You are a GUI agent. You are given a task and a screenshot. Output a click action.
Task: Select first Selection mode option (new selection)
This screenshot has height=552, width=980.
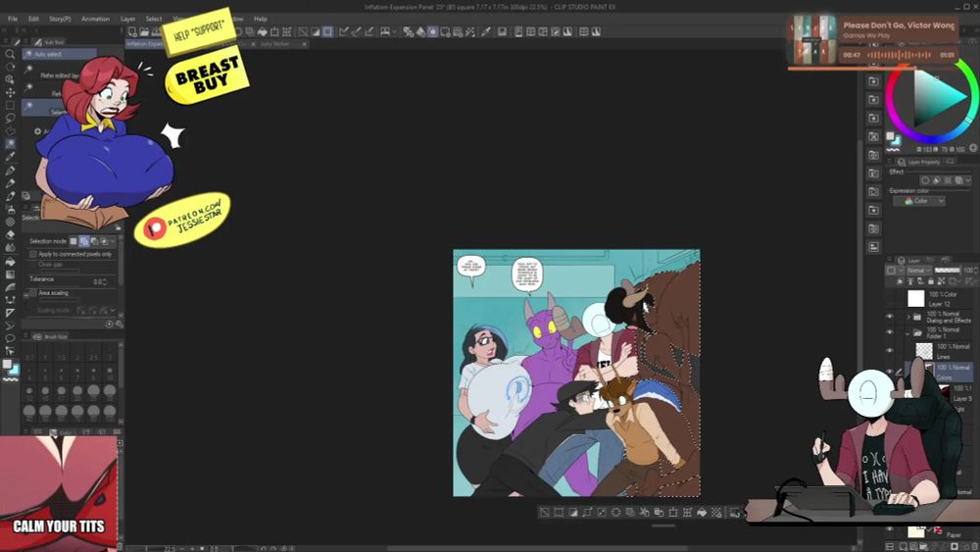(x=73, y=241)
